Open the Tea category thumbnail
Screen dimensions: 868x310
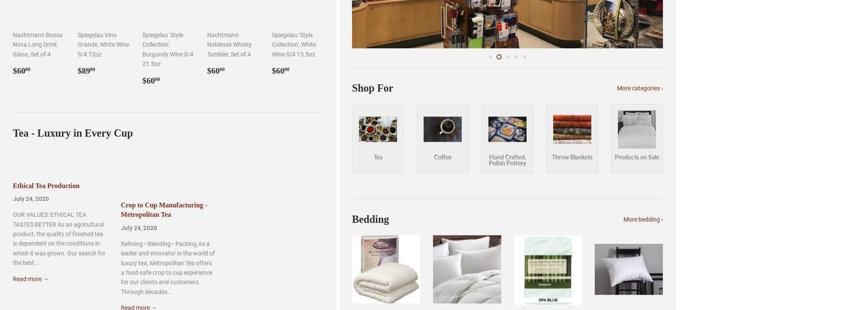(378, 129)
